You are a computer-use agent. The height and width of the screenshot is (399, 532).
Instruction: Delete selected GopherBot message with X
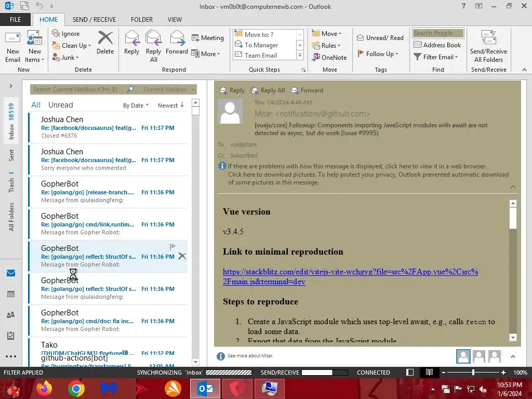click(182, 256)
